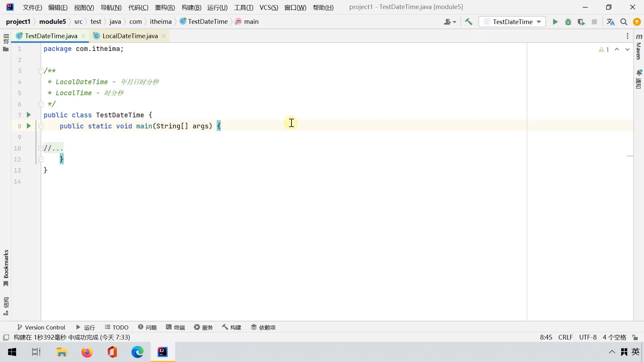The height and width of the screenshot is (362, 644).
Task: Open the 构建(B) menu
Action: (x=191, y=7)
